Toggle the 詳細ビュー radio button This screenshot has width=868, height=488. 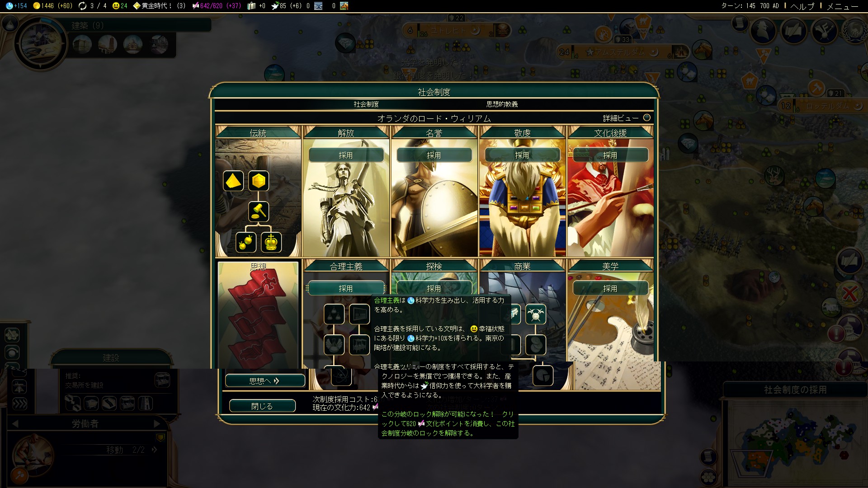(x=646, y=117)
